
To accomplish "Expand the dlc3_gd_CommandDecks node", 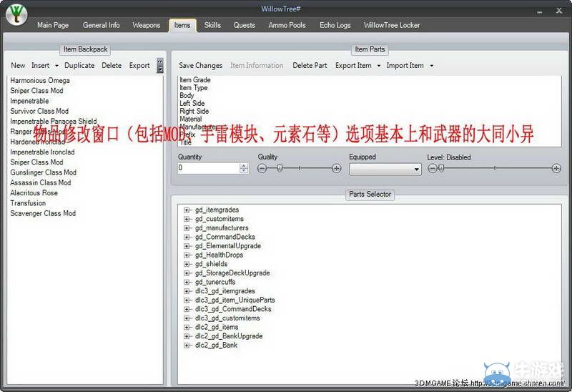I will click(187, 309).
